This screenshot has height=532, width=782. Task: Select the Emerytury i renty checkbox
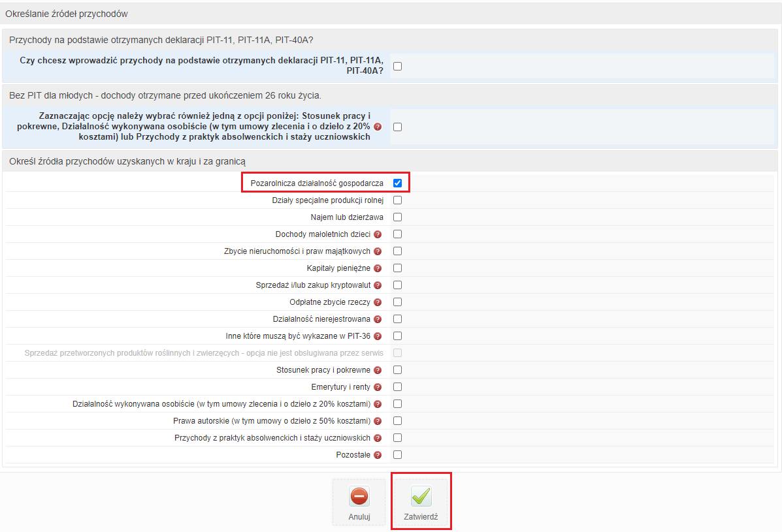coord(397,386)
